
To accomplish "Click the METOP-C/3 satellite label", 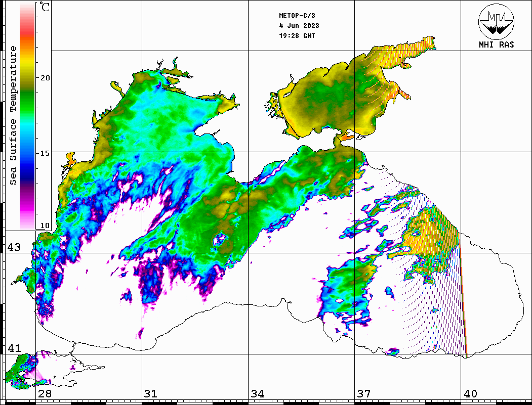I will point(297,16).
